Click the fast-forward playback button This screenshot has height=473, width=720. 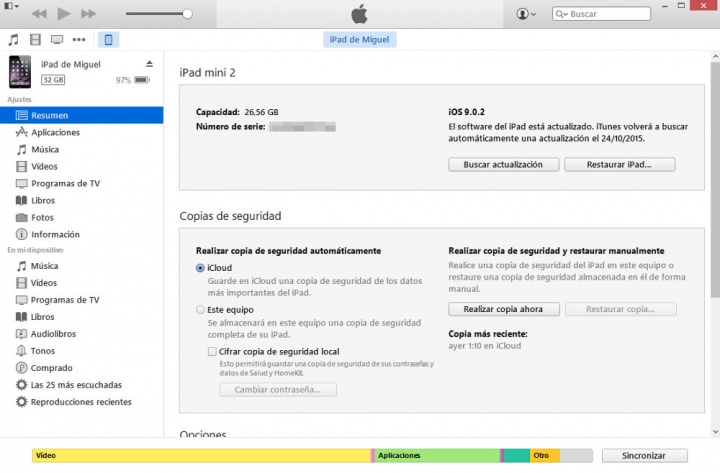point(88,14)
